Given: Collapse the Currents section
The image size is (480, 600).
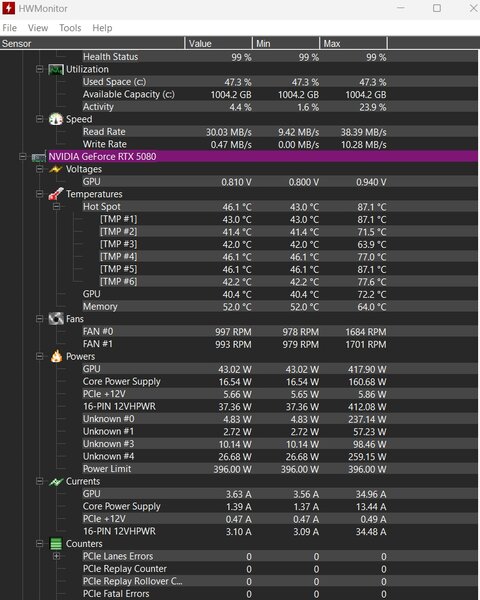Looking at the screenshot, I should click(x=39, y=481).
